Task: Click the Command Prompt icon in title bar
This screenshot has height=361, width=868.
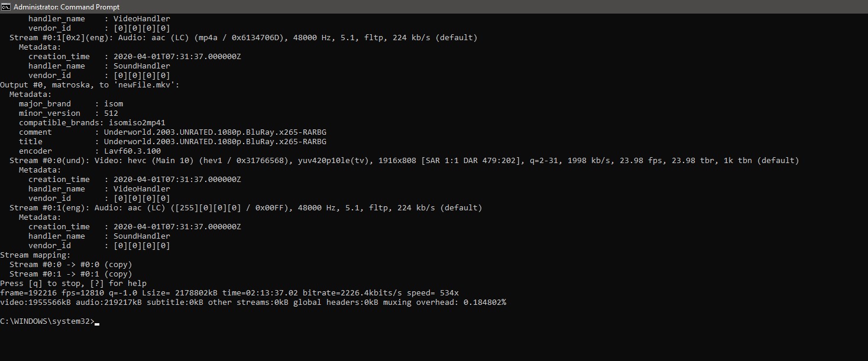Action: [x=6, y=6]
